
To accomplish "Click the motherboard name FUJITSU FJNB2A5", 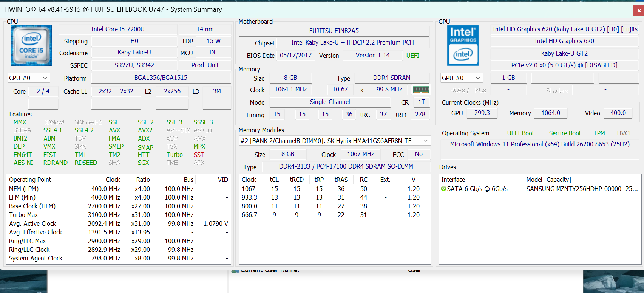I will pyautogui.click(x=334, y=31).
